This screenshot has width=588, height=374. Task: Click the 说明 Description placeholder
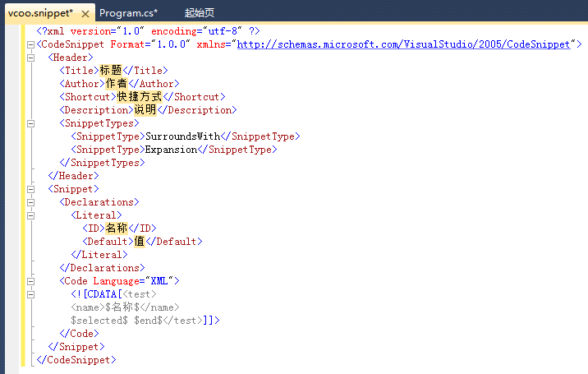click(x=145, y=110)
